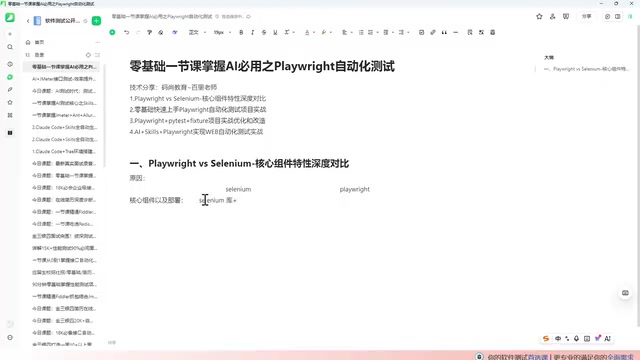The width and height of the screenshot is (640, 360).
Task: Open the apps grid icon in left rail
Action: point(10,116)
